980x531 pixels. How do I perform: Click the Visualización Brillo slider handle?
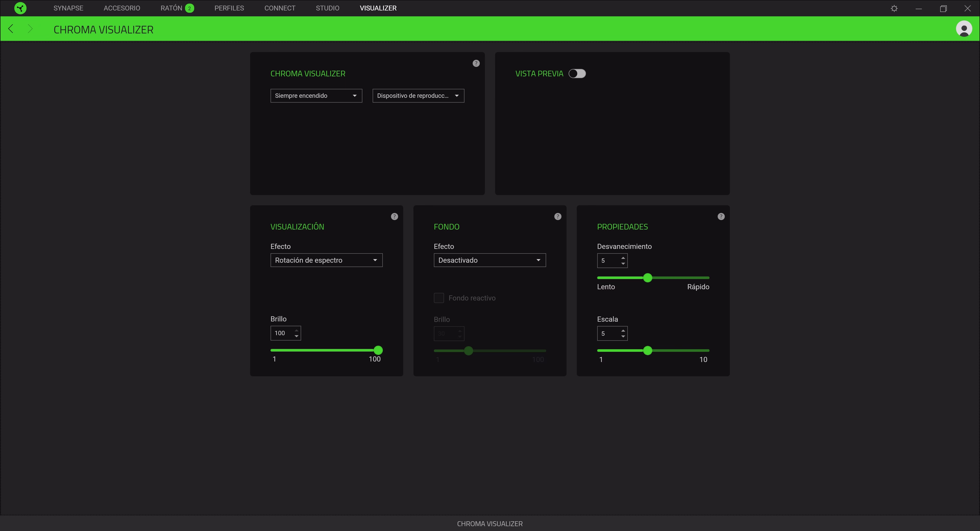(x=378, y=350)
